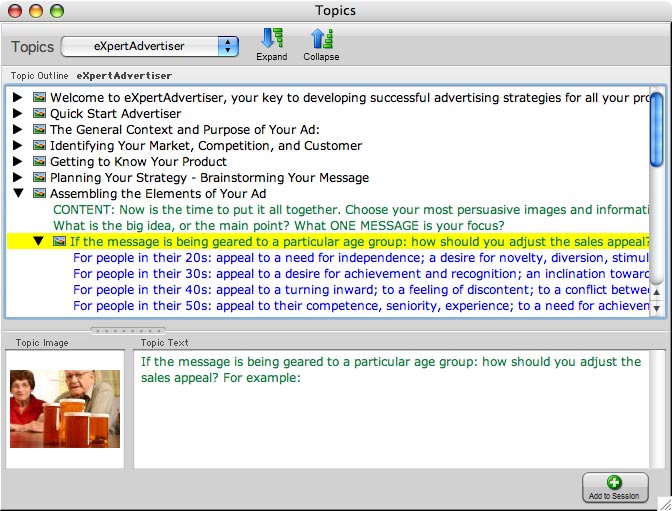The image size is (672, 511).
Task: Click the outline scroll down arrow
Action: click(x=657, y=308)
